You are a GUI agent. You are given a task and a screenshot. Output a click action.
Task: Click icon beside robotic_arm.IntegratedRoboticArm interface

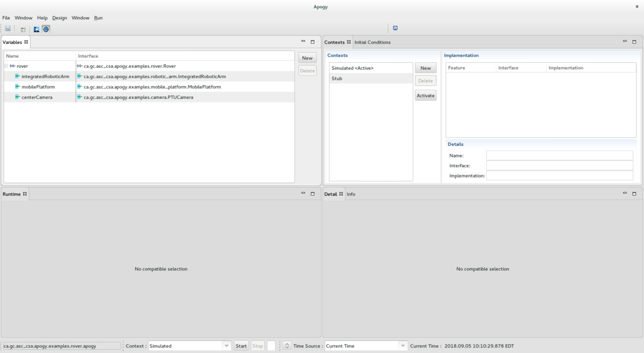(x=79, y=76)
